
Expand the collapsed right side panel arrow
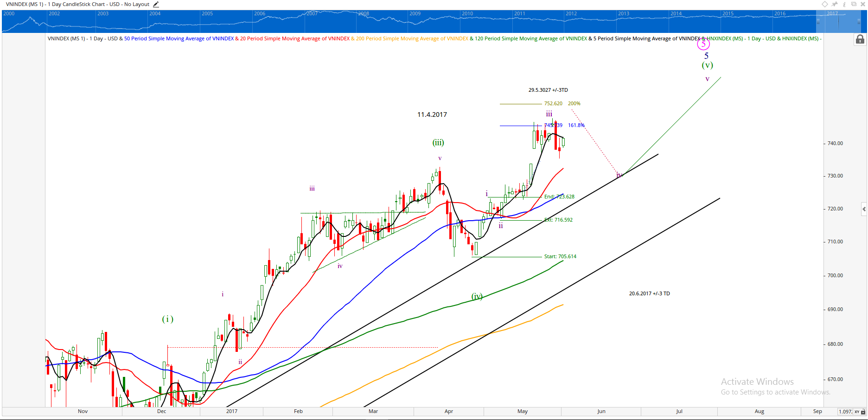tap(864, 209)
